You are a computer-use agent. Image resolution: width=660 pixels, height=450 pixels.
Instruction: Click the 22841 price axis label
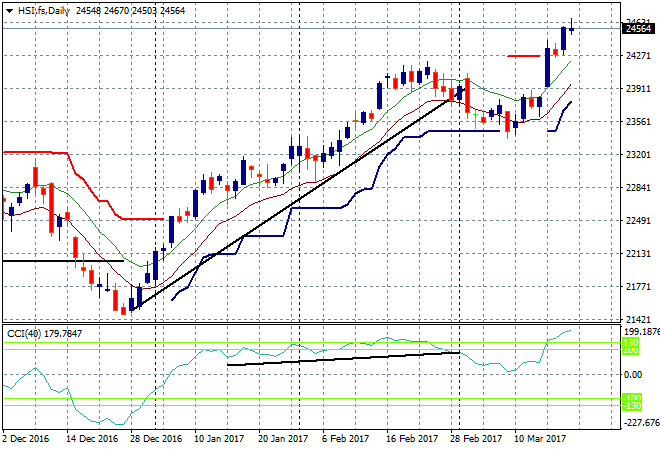pos(638,188)
